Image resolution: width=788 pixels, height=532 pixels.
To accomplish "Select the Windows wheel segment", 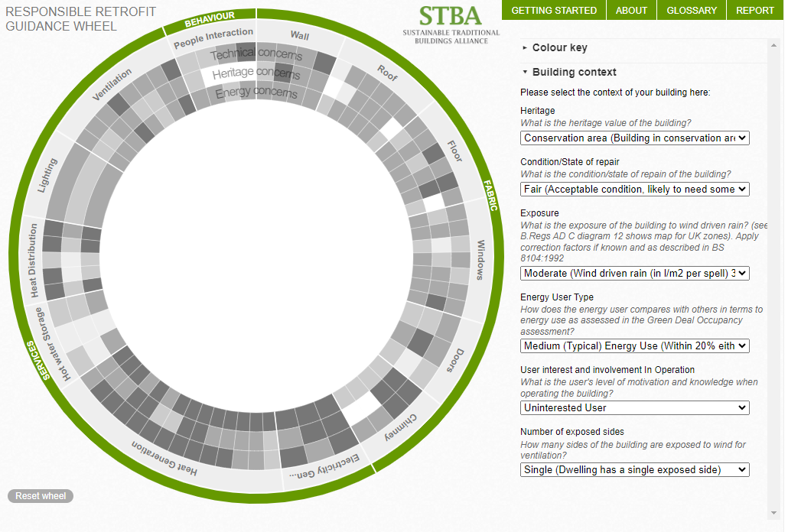I will (480, 260).
